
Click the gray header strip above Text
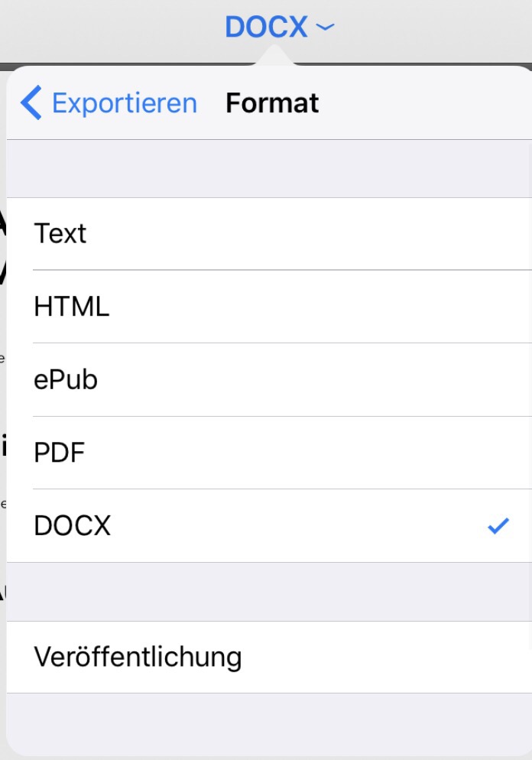268,168
